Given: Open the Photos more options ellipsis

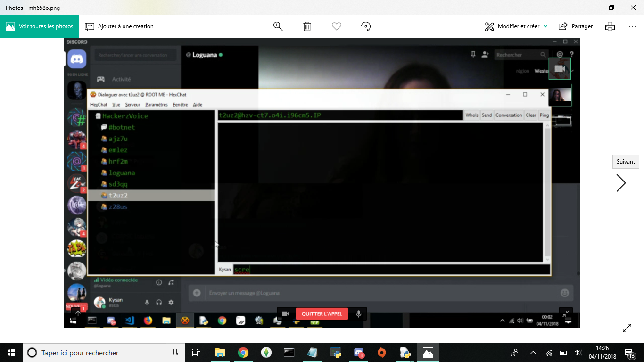Looking at the screenshot, I should click(633, 26).
